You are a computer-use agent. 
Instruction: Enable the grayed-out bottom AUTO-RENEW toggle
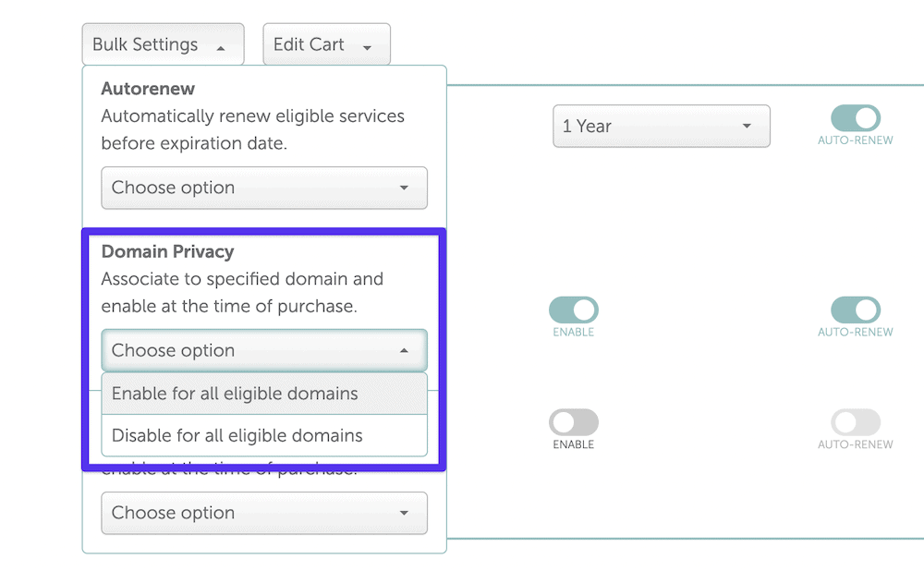855,426
